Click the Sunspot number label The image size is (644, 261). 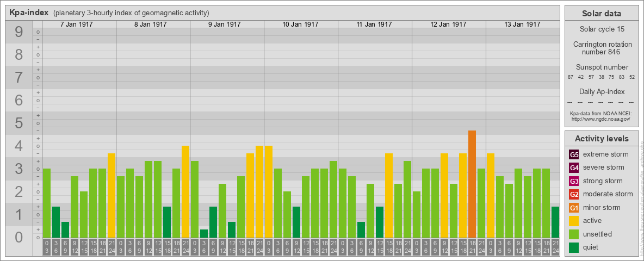click(602, 67)
